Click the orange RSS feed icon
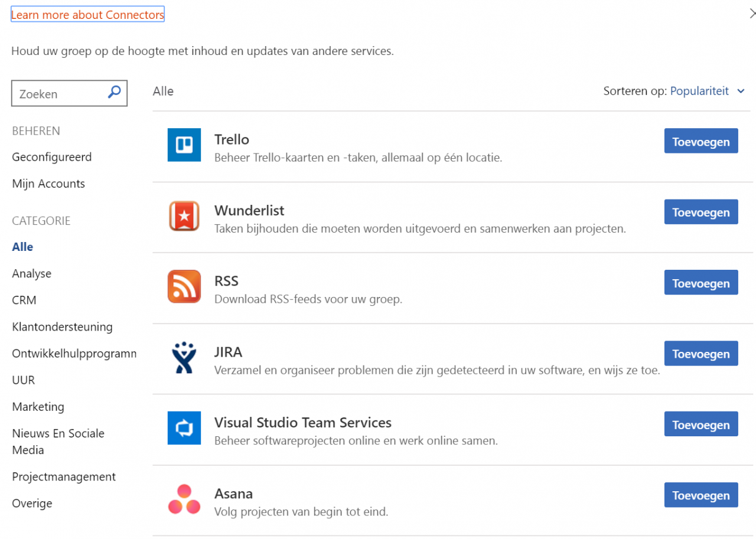Viewport: 756px width, 539px height. pos(184,286)
